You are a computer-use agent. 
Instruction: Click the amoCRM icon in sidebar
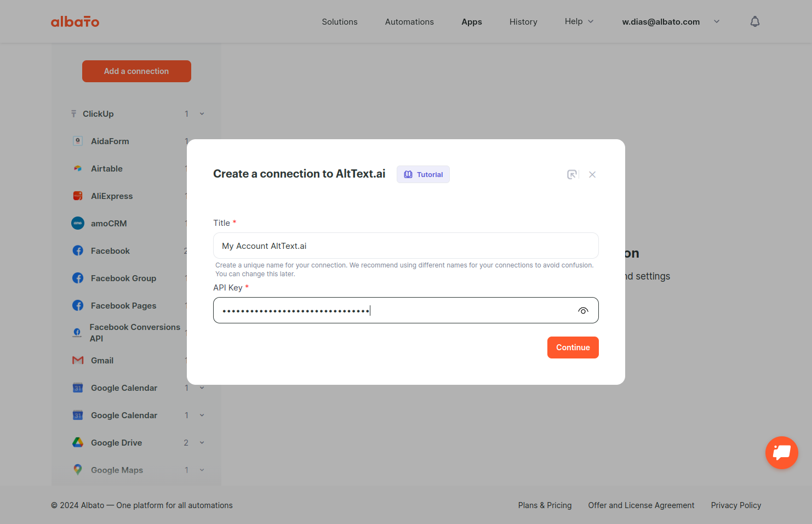[x=78, y=223]
